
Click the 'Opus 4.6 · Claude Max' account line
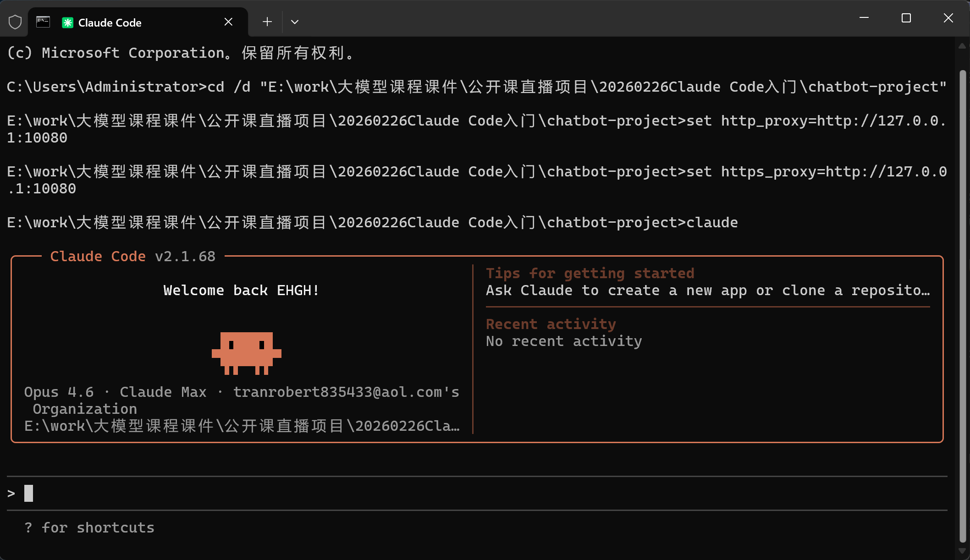coord(242,401)
